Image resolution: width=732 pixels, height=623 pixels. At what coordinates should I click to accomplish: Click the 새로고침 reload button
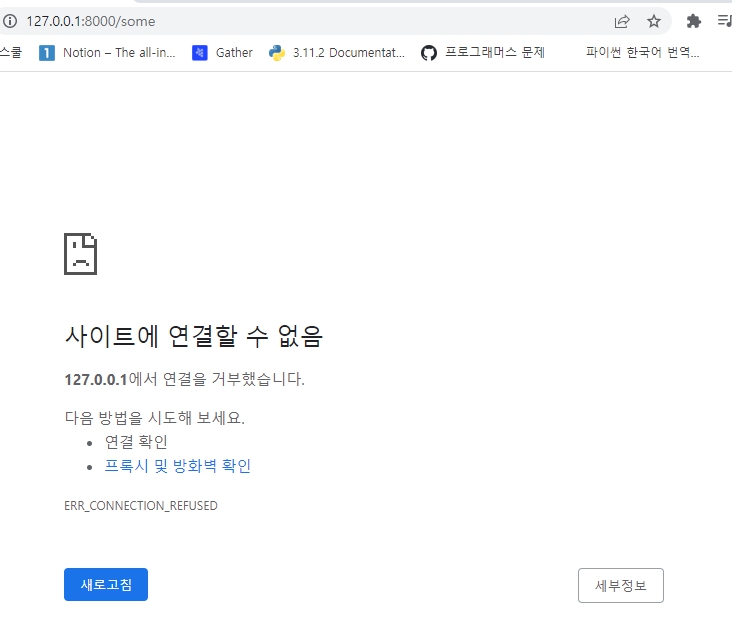pos(106,584)
